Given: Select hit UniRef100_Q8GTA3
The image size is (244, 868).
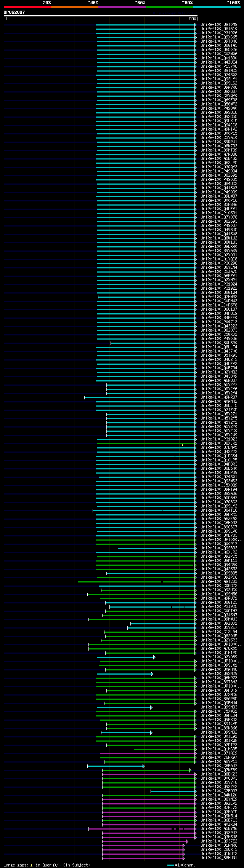Looking at the screenshot, I should pos(219,46).
